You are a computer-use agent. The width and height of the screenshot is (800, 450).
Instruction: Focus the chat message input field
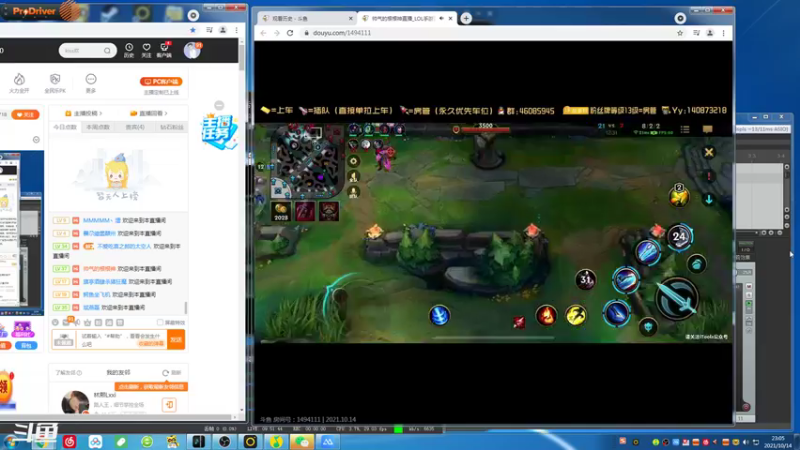(122, 340)
